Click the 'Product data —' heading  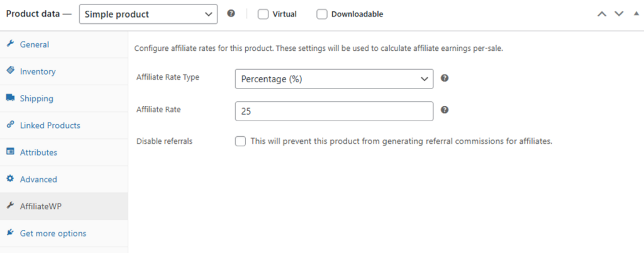click(x=39, y=14)
